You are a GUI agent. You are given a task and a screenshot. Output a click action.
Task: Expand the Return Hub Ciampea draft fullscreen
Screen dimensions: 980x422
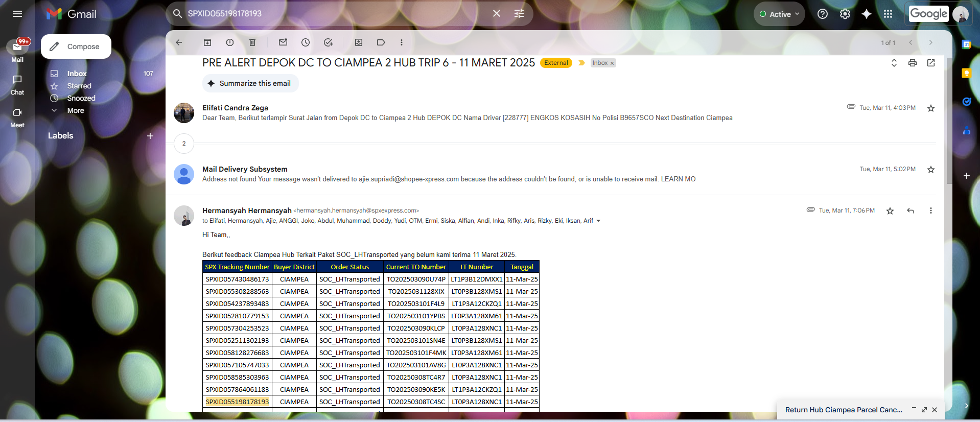924,410
